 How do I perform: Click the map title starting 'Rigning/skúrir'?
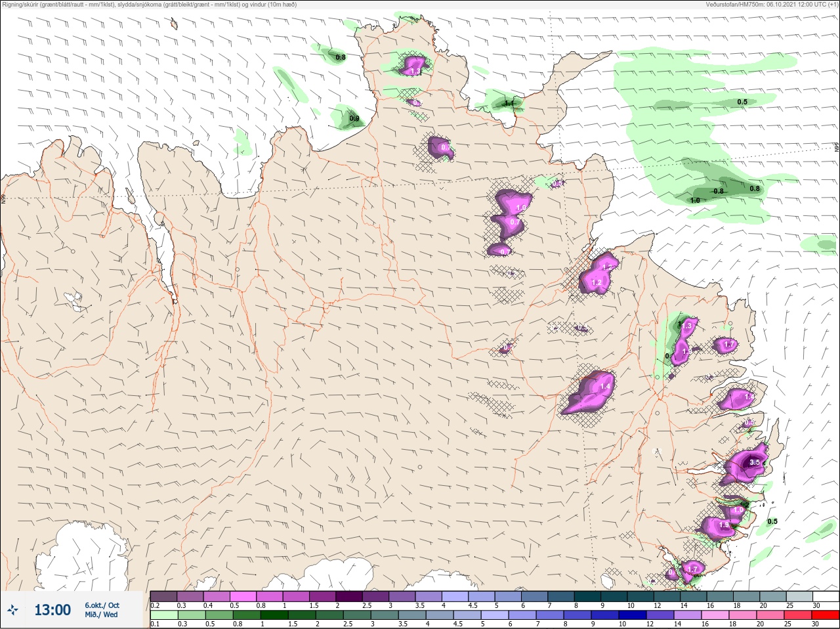150,5
